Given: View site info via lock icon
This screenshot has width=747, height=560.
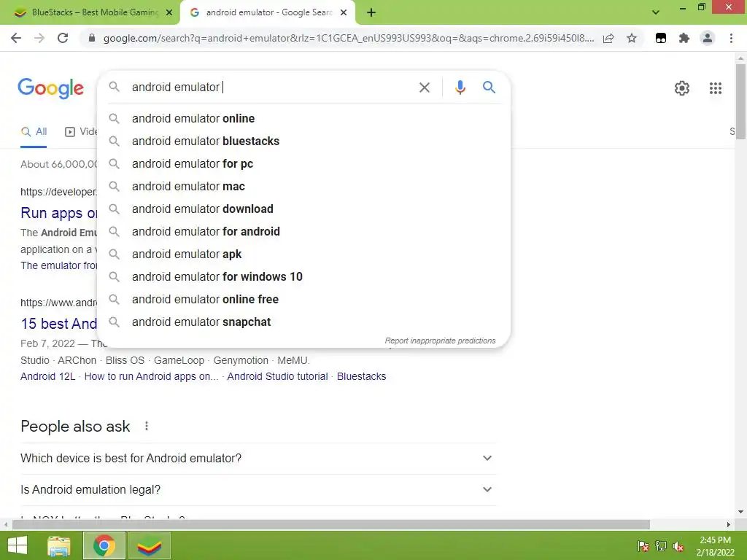Looking at the screenshot, I should [x=92, y=38].
